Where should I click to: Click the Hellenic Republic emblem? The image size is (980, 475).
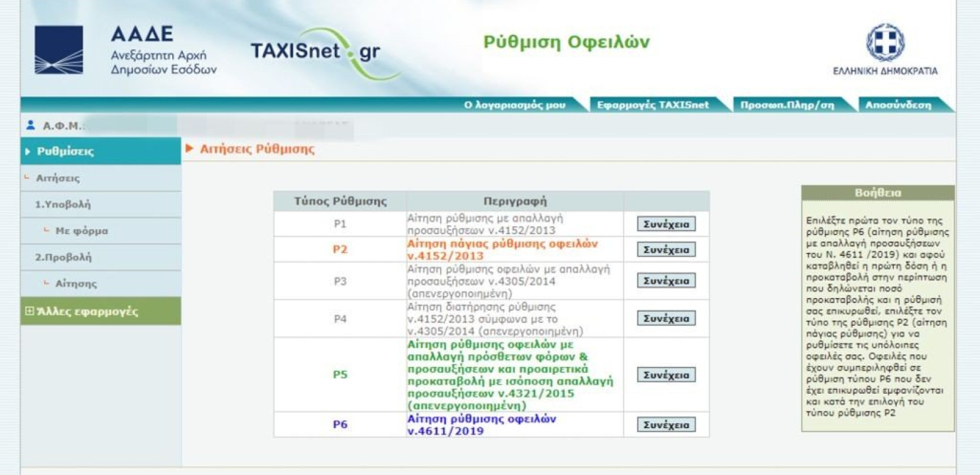[885, 42]
